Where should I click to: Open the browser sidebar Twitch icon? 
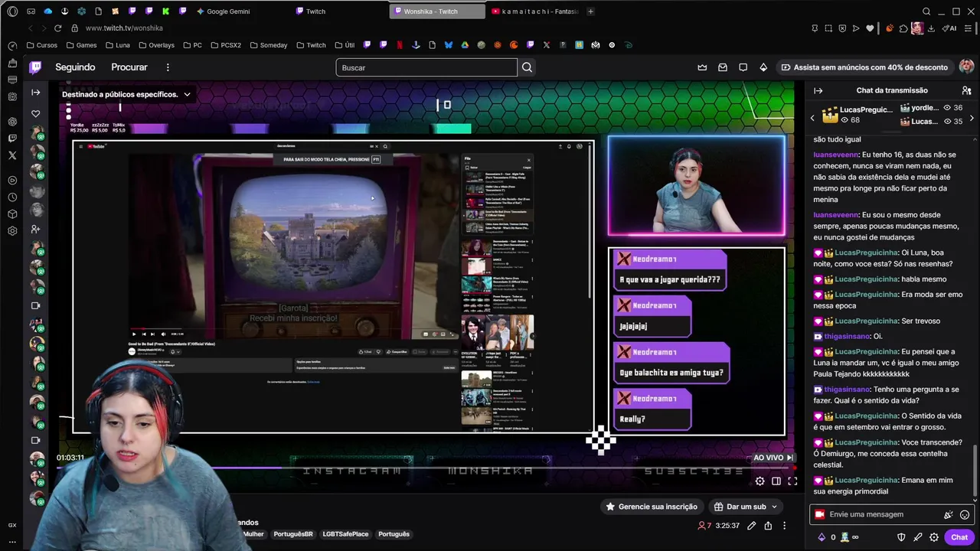[12, 139]
